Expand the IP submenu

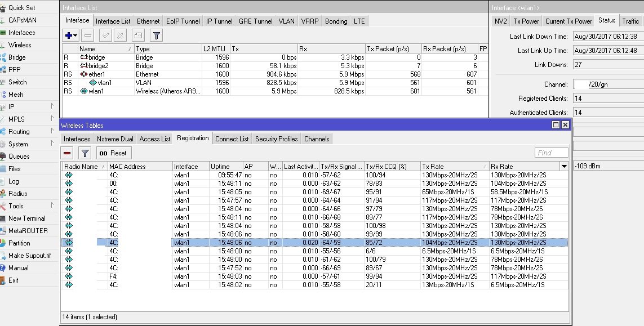pos(27,106)
